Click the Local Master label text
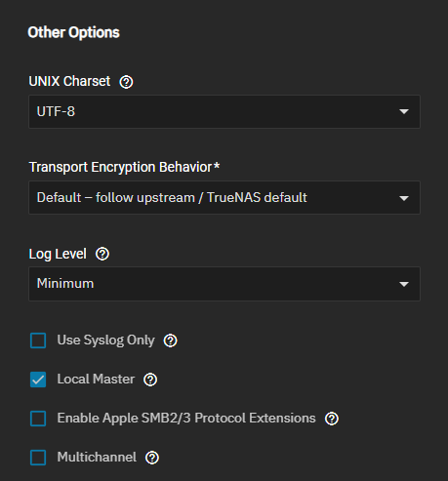448x481 pixels. click(96, 379)
